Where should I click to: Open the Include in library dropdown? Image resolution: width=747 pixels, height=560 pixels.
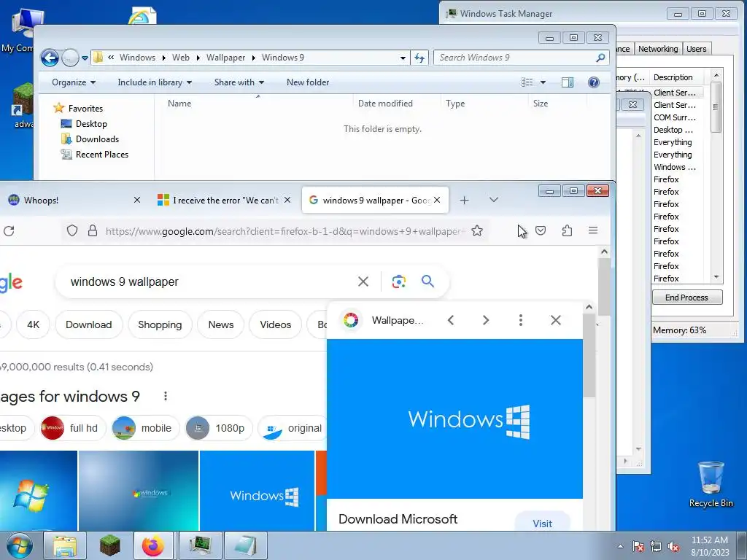click(155, 82)
